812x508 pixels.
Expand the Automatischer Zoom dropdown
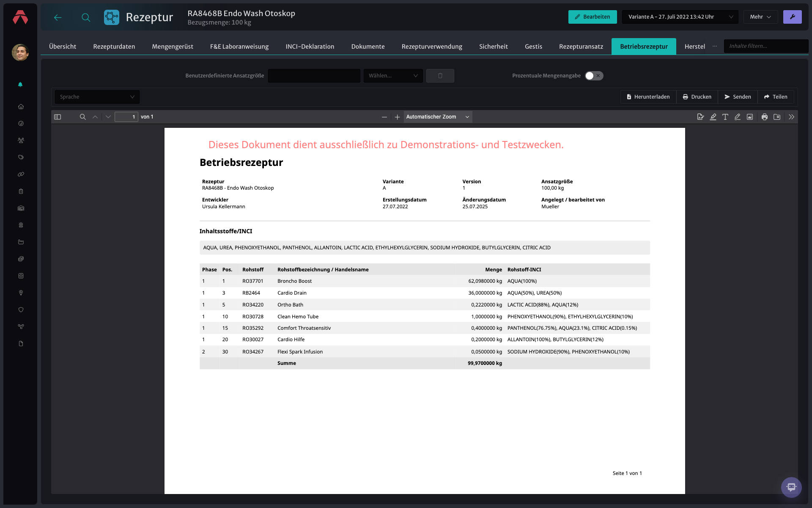coord(438,117)
